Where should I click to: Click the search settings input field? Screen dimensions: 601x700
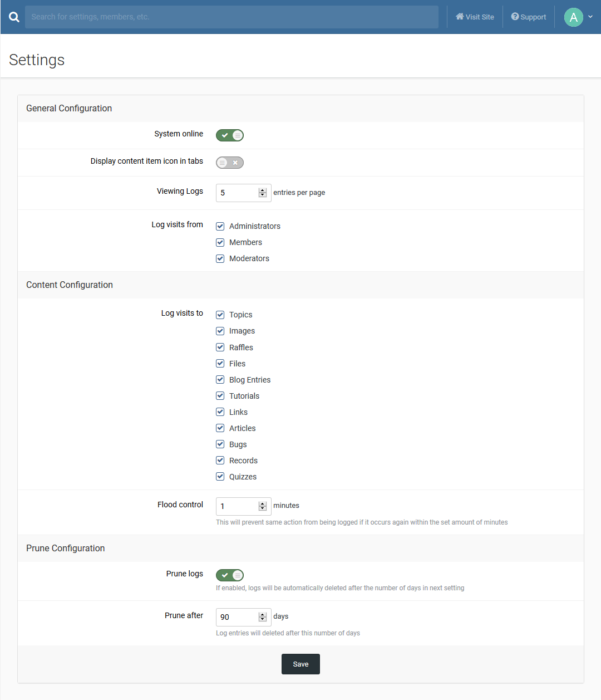231,17
